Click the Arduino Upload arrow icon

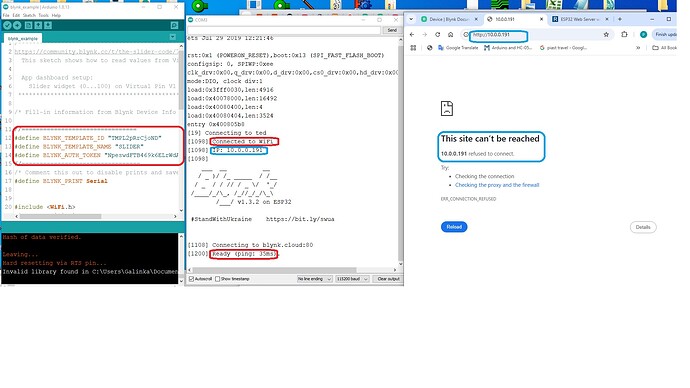(17, 26)
